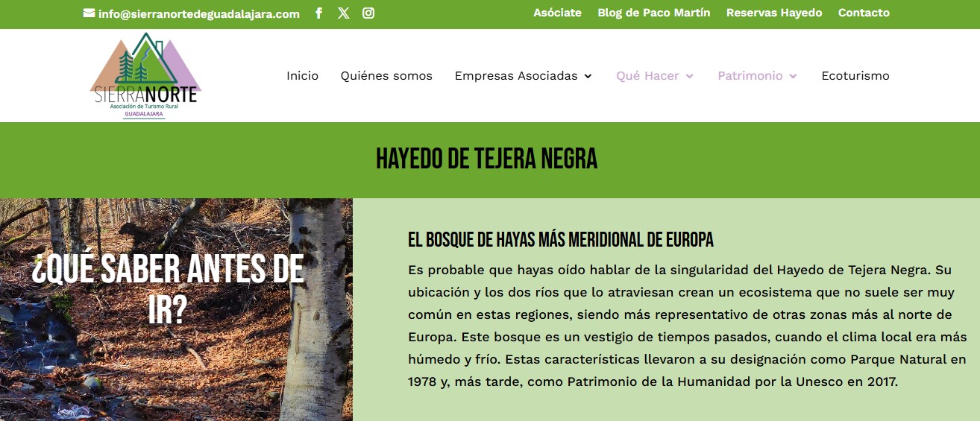Go to the Inicio menu item

[x=302, y=75]
